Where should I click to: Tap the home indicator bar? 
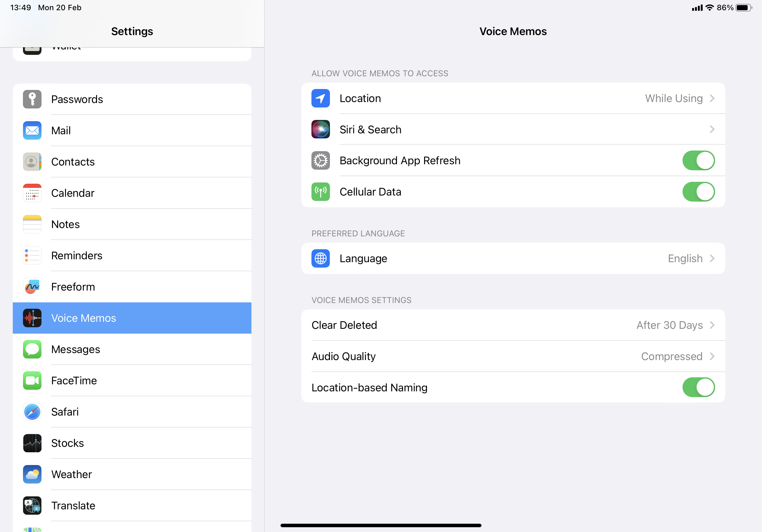pos(381,525)
